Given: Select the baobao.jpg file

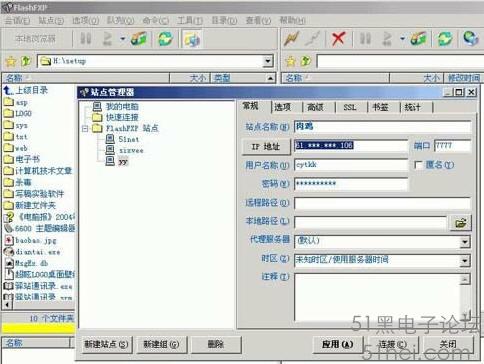Looking at the screenshot, I should tap(36, 240).
